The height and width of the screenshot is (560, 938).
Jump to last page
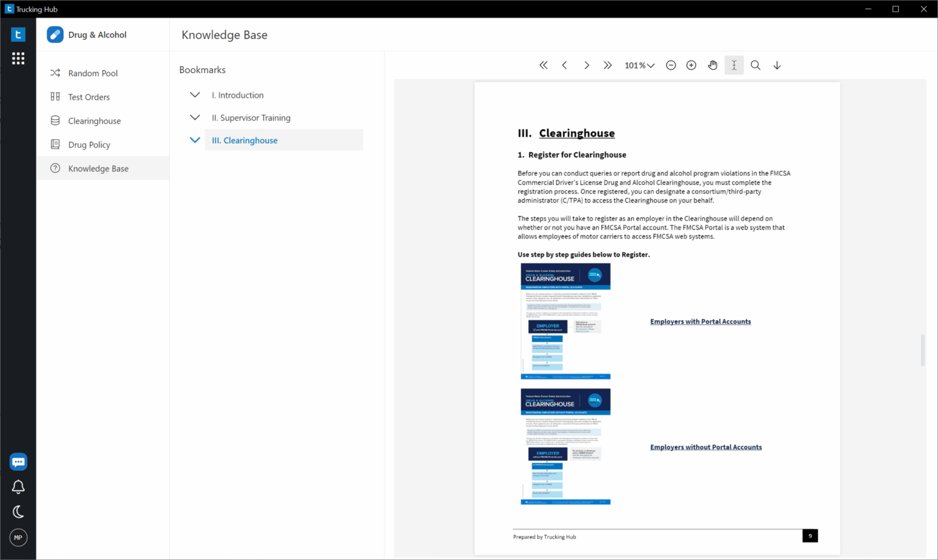pos(608,65)
